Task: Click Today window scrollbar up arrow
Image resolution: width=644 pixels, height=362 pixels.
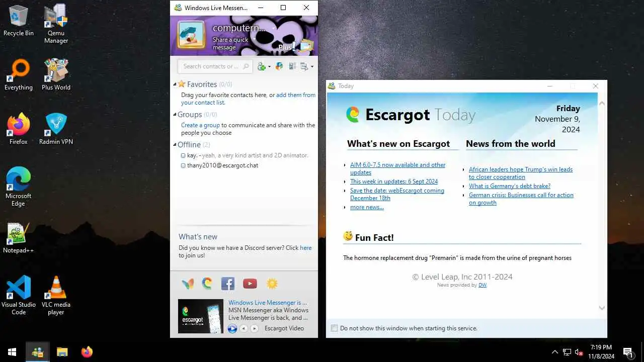Action: (x=602, y=103)
